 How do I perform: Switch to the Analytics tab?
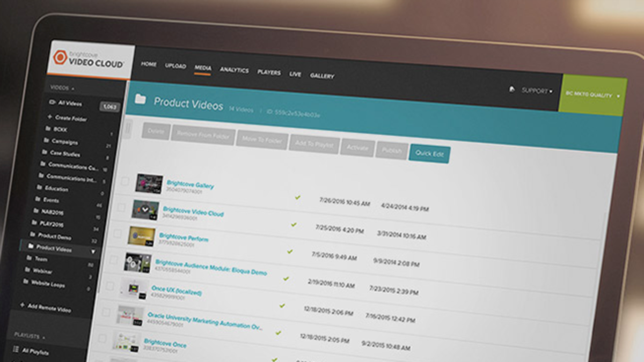coord(234,70)
